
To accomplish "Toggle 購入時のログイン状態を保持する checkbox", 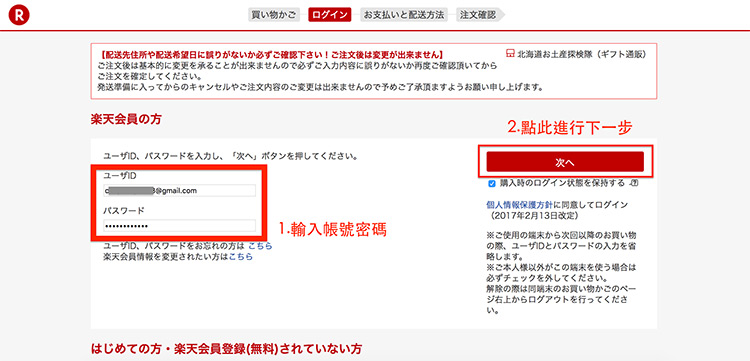I will 492,184.
